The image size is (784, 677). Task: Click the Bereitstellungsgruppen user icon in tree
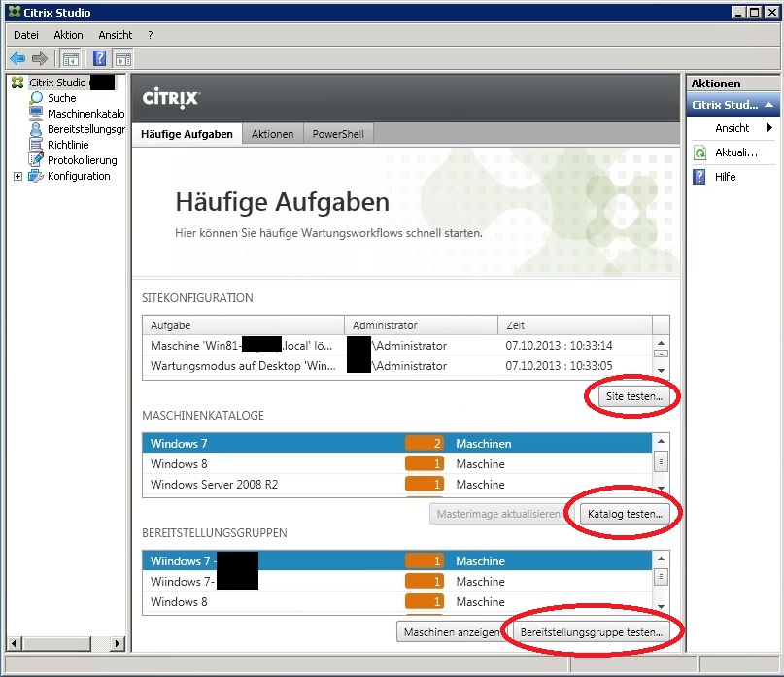point(36,129)
